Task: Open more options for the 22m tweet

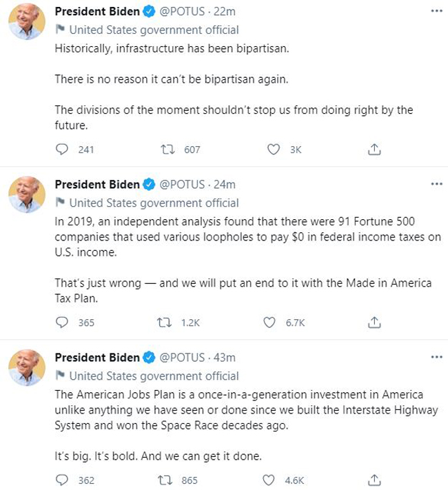Action: pos(436,12)
